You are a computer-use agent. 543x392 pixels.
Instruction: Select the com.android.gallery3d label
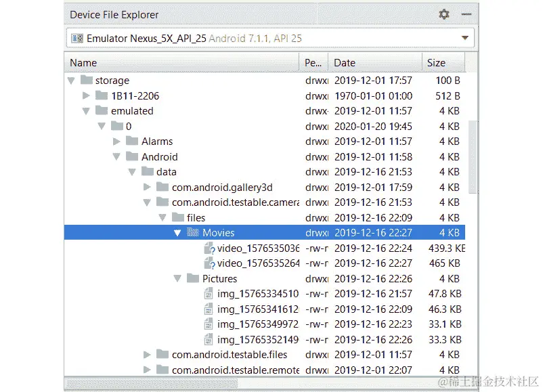pos(222,188)
